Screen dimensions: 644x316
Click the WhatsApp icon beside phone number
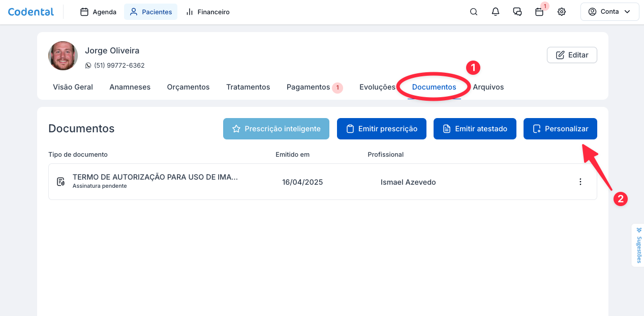88,66
